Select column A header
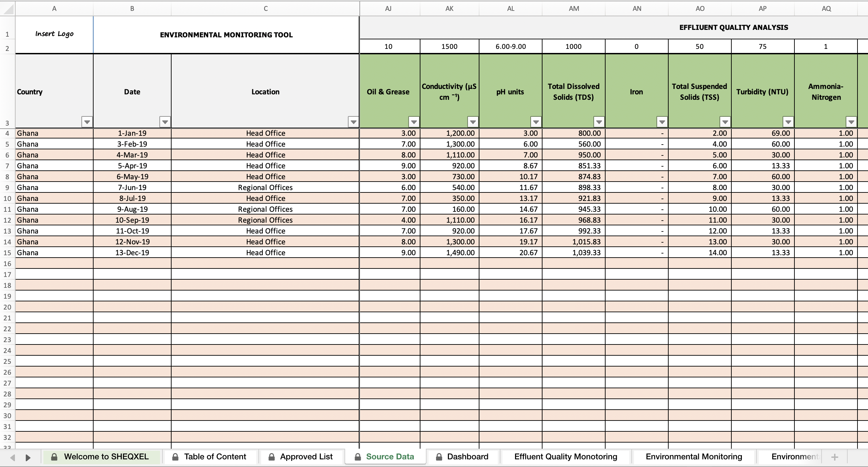 coord(54,9)
